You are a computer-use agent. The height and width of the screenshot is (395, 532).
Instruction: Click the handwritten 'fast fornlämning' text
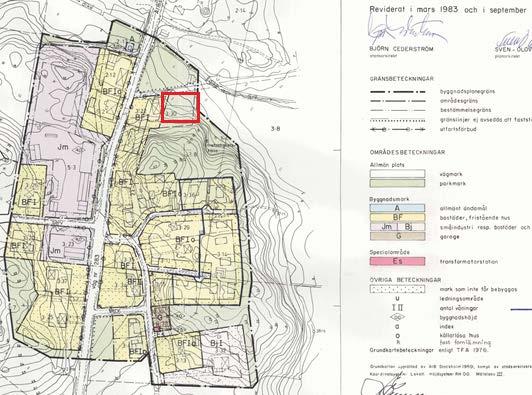(x=465, y=342)
